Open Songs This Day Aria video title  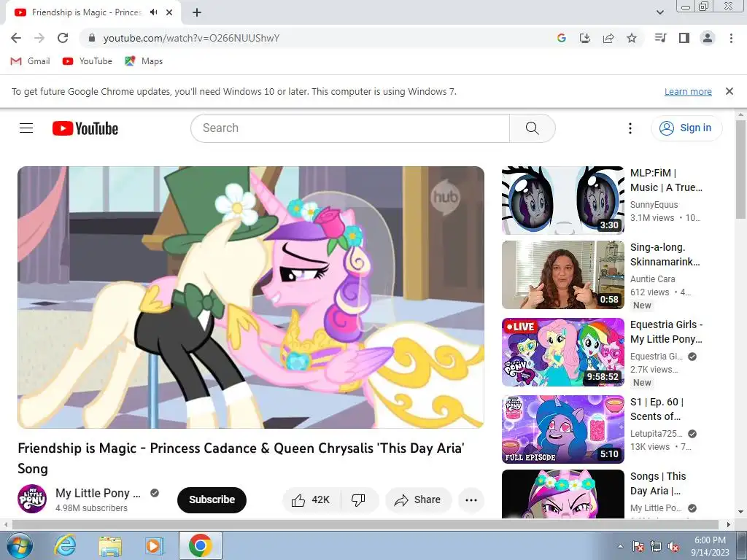coord(658,483)
